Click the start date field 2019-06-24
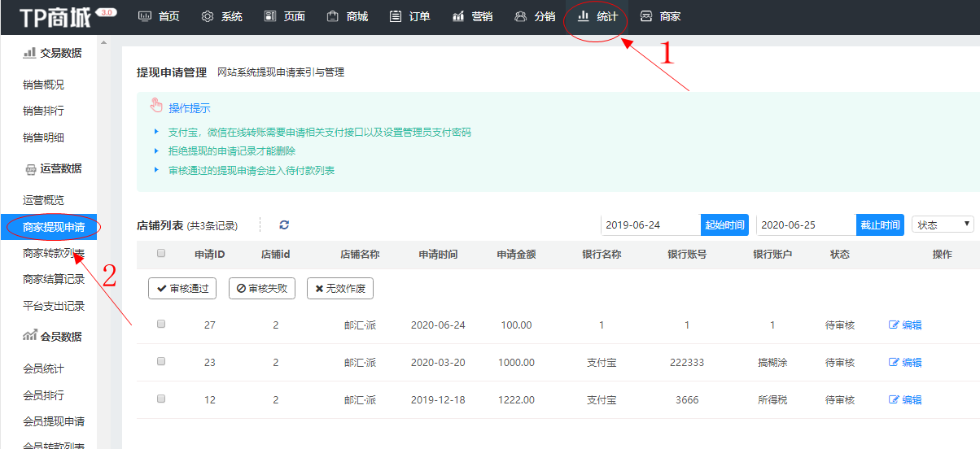Screen dimensions: 980x449 tap(650, 225)
